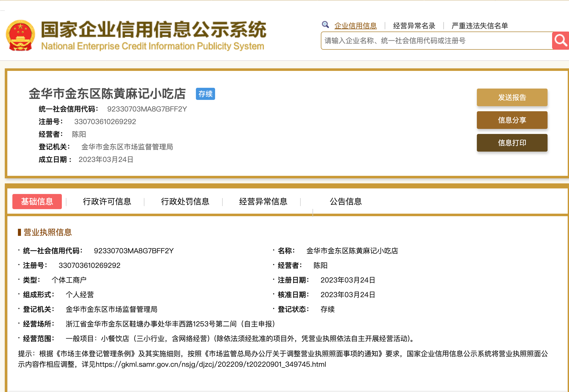This screenshot has height=392, width=569.
Task: View the 公告信息 tab
Action: point(346,201)
